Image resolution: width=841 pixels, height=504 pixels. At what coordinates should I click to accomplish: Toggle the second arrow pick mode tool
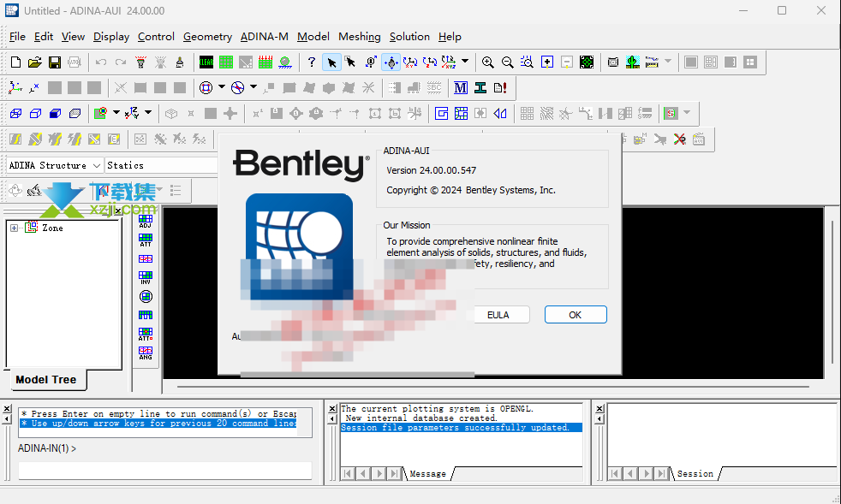(x=351, y=62)
